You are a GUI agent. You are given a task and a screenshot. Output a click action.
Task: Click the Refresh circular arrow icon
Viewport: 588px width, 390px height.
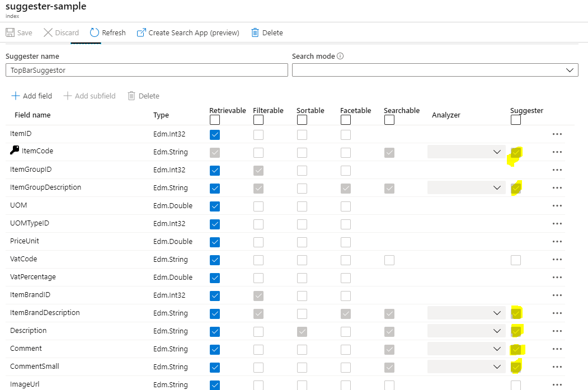coord(95,32)
